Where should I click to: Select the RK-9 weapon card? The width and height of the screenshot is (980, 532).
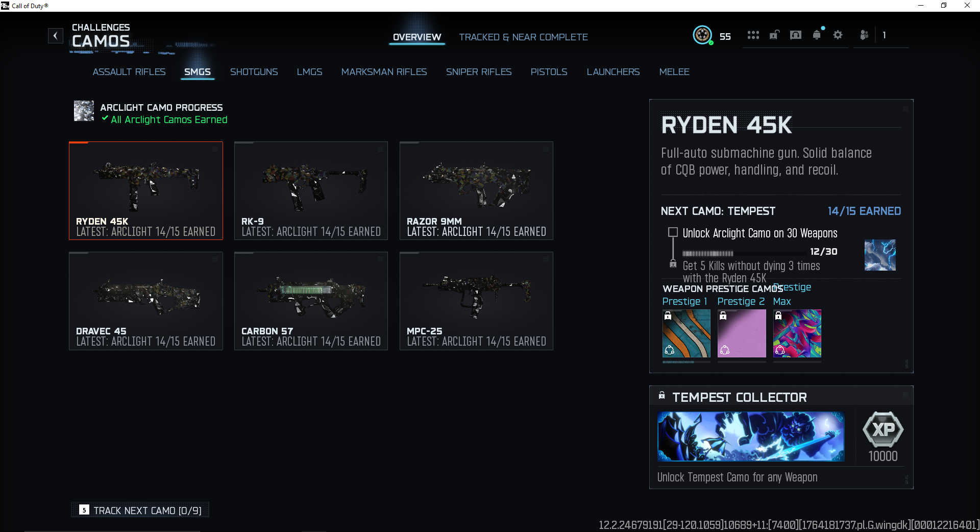pyautogui.click(x=311, y=190)
